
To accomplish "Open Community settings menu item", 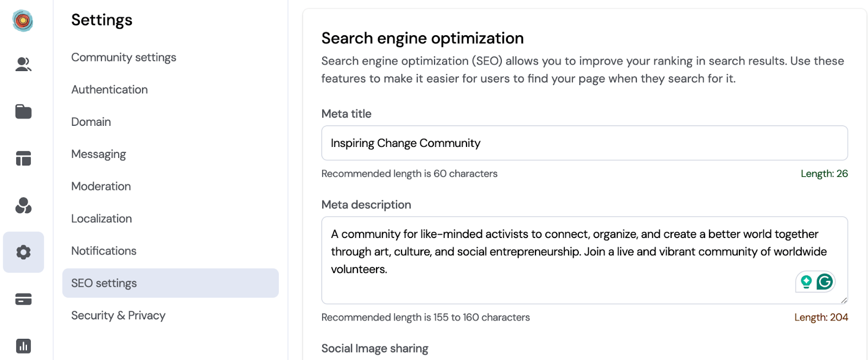I will point(124,57).
